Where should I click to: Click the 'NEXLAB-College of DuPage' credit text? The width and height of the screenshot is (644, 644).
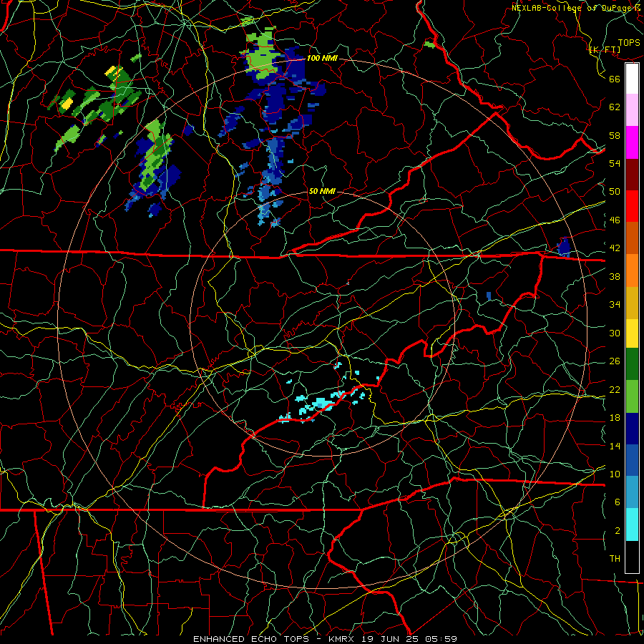[572, 7]
